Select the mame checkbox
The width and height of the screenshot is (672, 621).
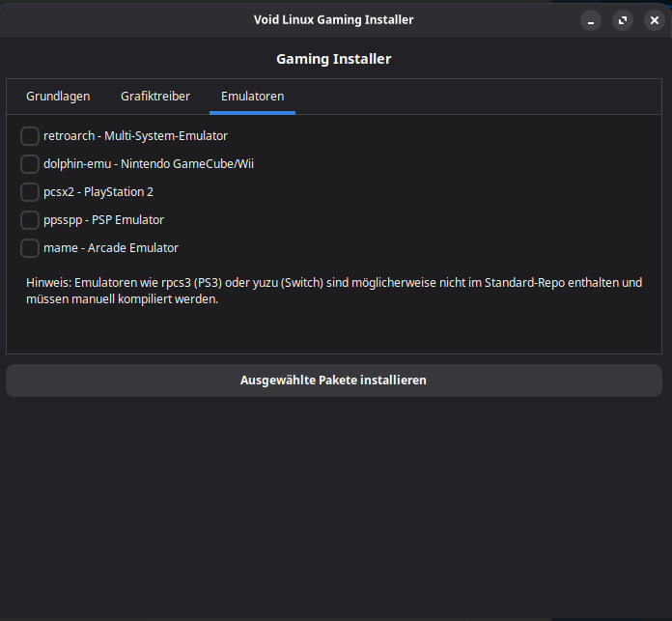click(x=30, y=248)
